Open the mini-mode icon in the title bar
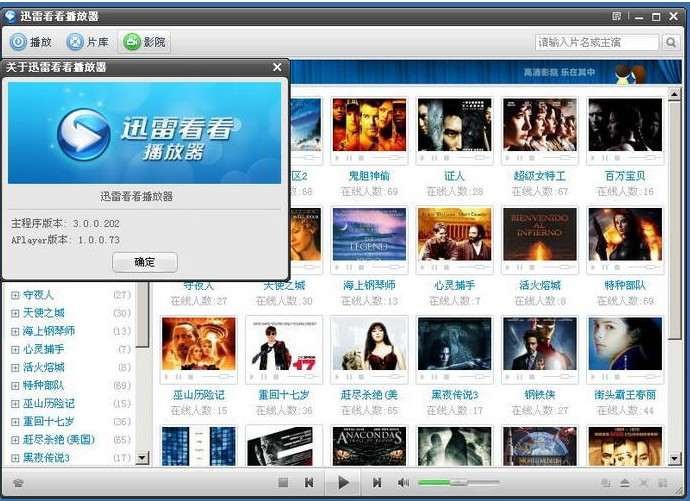This screenshot has height=501, width=690. tap(616, 17)
